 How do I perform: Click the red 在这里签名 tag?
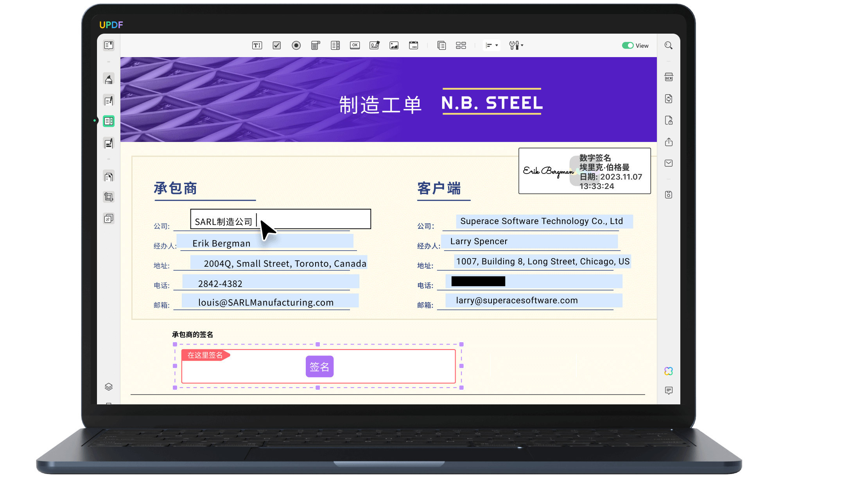tap(206, 355)
